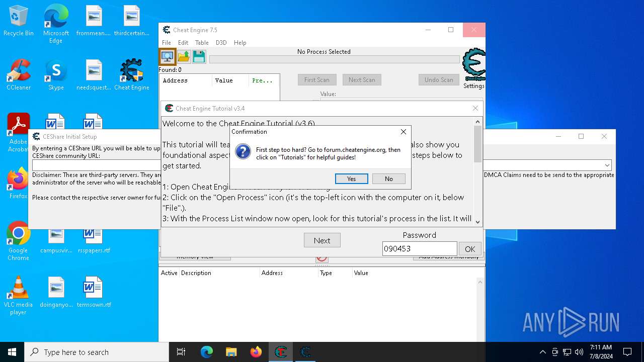Click the Password input field
Screen dimensions: 644x362
(420, 249)
